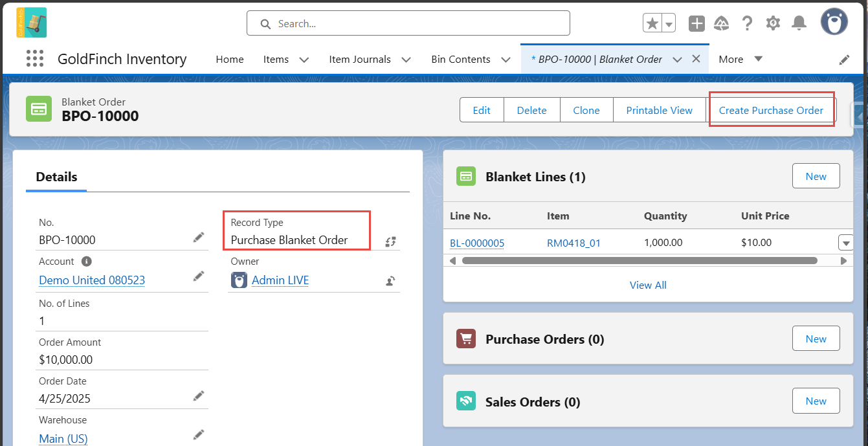Expand the Items tab dropdown chevron
This screenshot has width=868, height=446.
coord(304,60)
